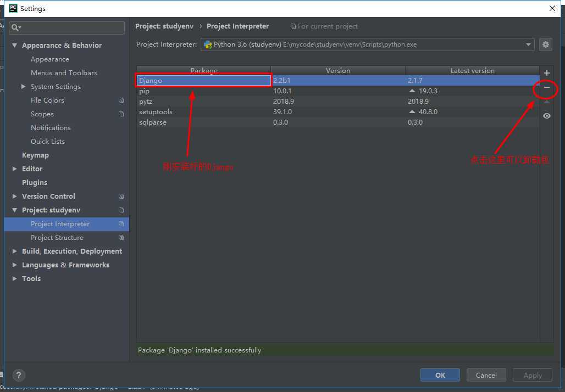Click the Version column header
The image size is (565, 392).
[338, 71]
